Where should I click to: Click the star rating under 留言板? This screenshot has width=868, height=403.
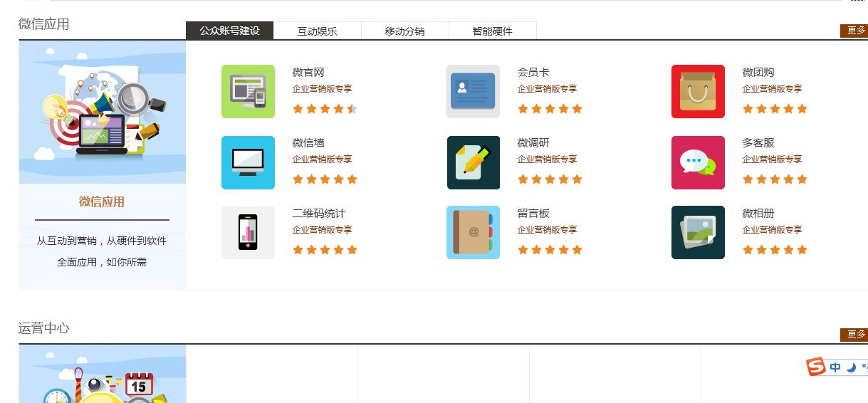point(550,250)
